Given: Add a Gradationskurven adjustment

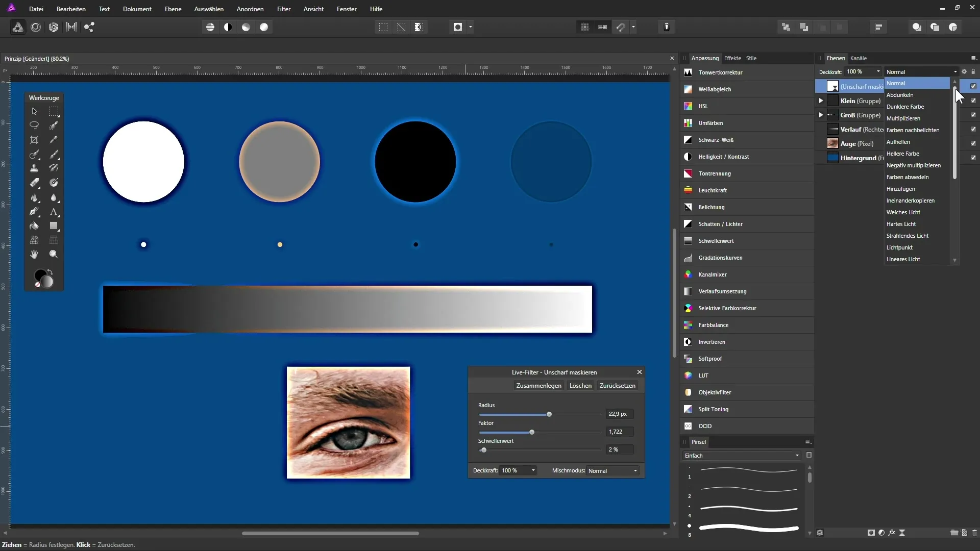Looking at the screenshot, I should click(x=747, y=258).
